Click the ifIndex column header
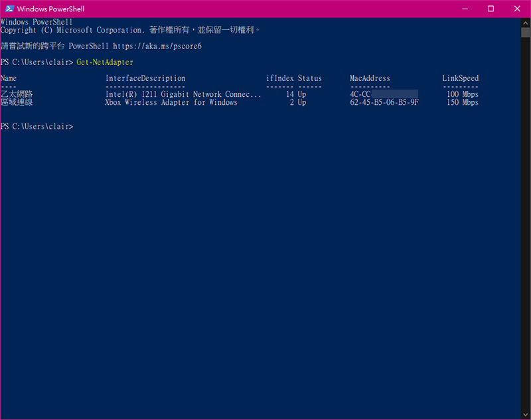The width and height of the screenshot is (531, 420). (279, 78)
